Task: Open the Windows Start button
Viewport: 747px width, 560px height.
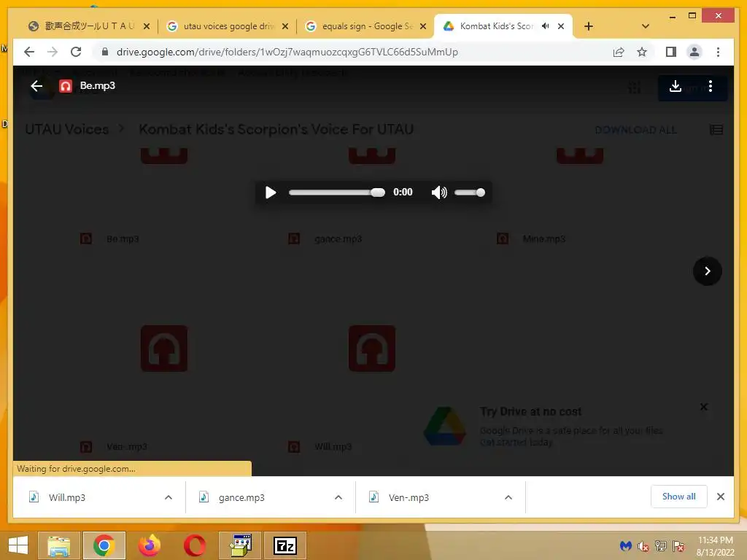Action: tap(18, 545)
